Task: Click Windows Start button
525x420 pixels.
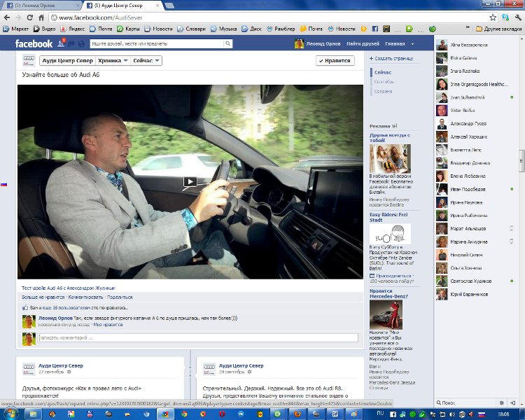Action: pos(10,414)
